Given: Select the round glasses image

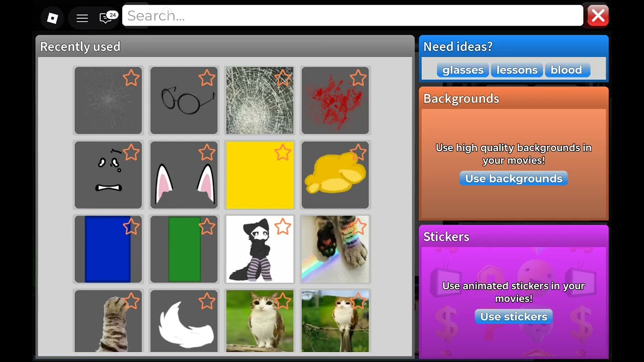Looking at the screenshot, I should [x=184, y=101].
